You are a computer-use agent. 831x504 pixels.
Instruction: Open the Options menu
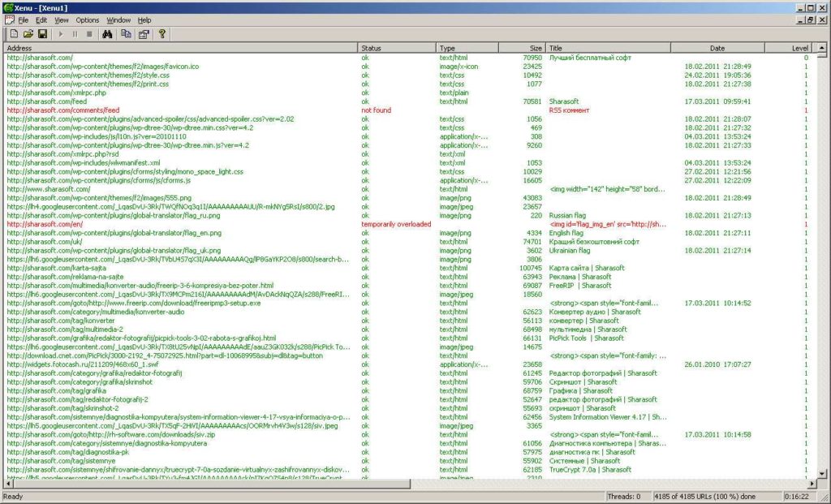(88, 20)
